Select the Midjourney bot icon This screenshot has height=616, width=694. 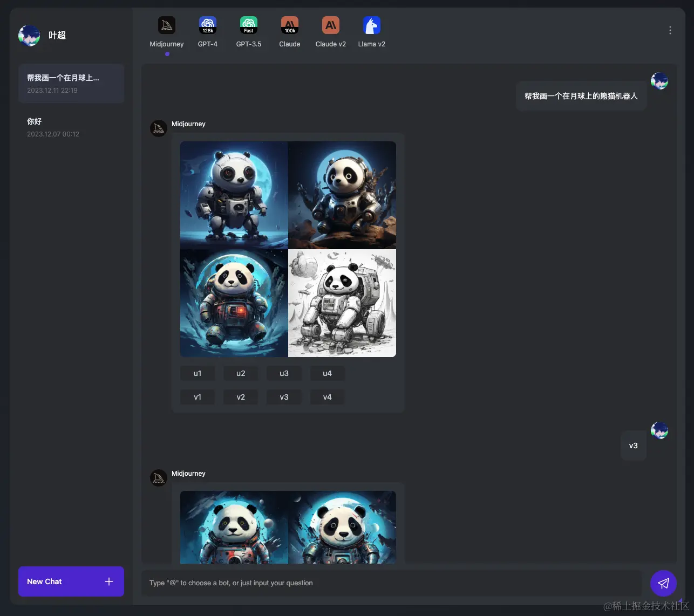click(x=167, y=25)
